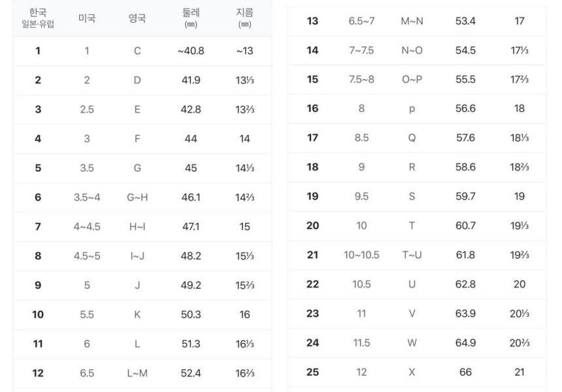
Task: Click the 한국 일본·유럽 column header
Action: click(38, 18)
